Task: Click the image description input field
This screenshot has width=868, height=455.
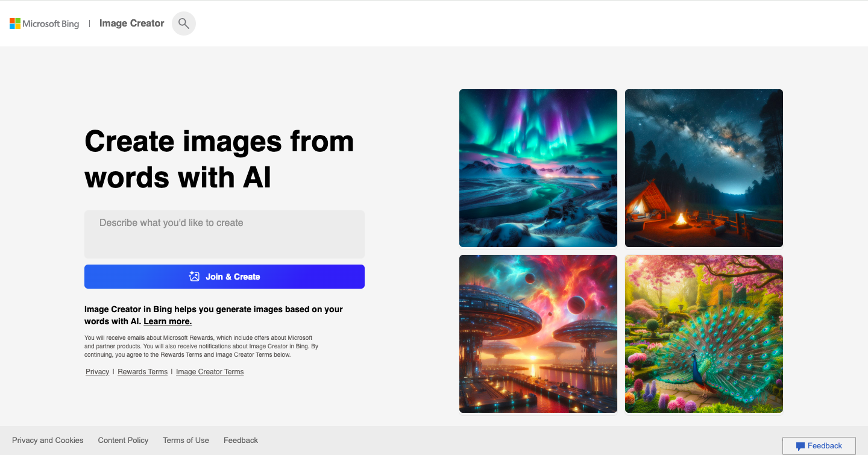Action: coord(224,234)
